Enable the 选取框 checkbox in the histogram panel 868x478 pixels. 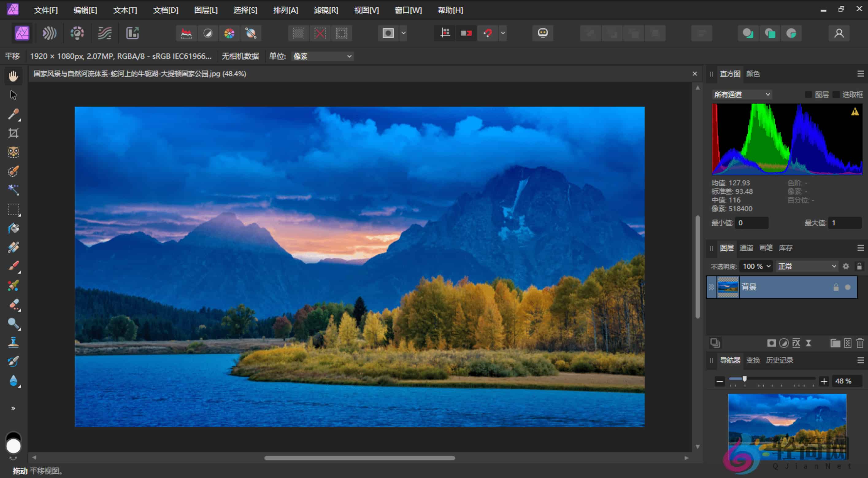[x=837, y=94]
